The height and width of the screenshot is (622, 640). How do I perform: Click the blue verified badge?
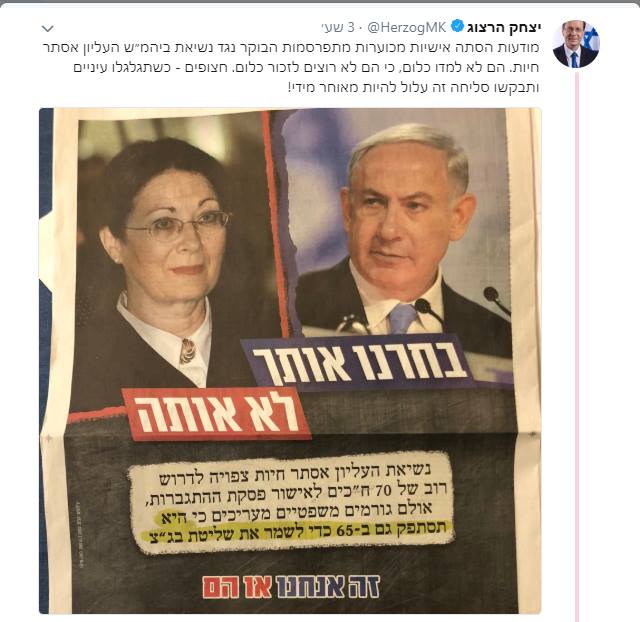[457, 27]
